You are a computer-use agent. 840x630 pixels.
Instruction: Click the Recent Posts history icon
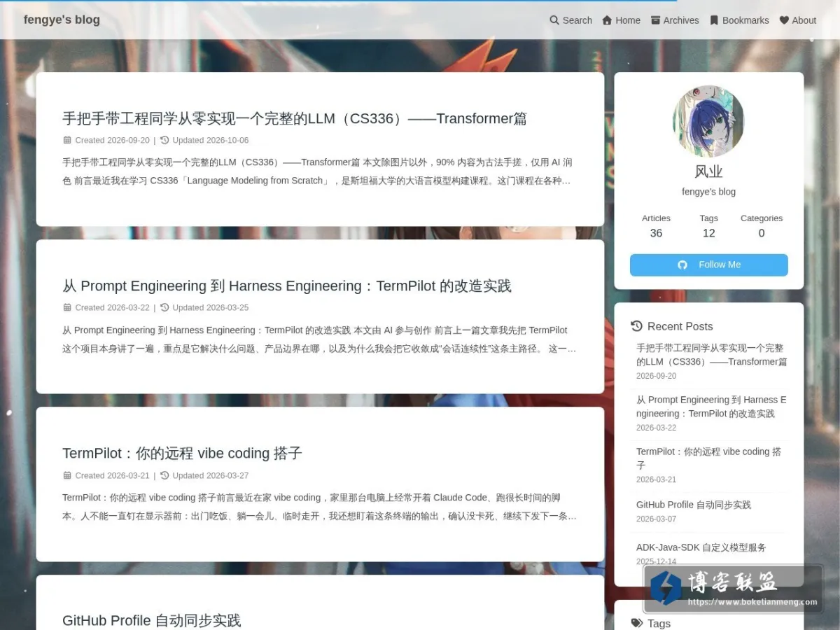pyautogui.click(x=636, y=326)
